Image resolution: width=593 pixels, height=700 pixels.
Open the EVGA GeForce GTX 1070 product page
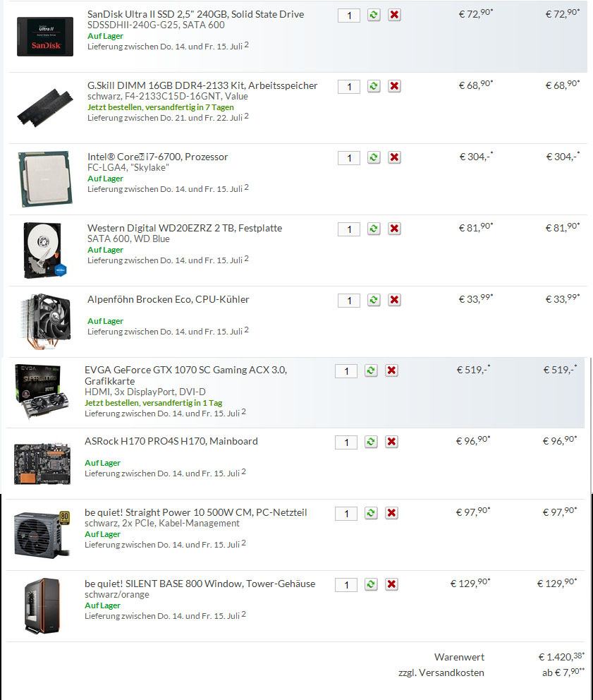pyautogui.click(x=185, y=375)
